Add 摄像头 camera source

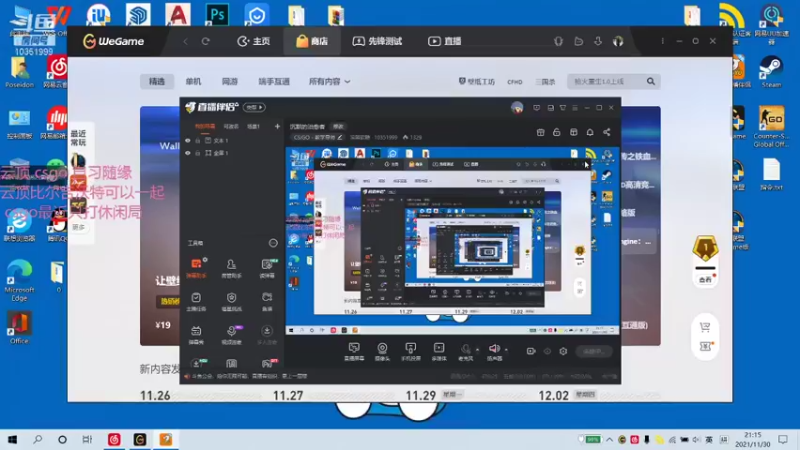(382, 351)
